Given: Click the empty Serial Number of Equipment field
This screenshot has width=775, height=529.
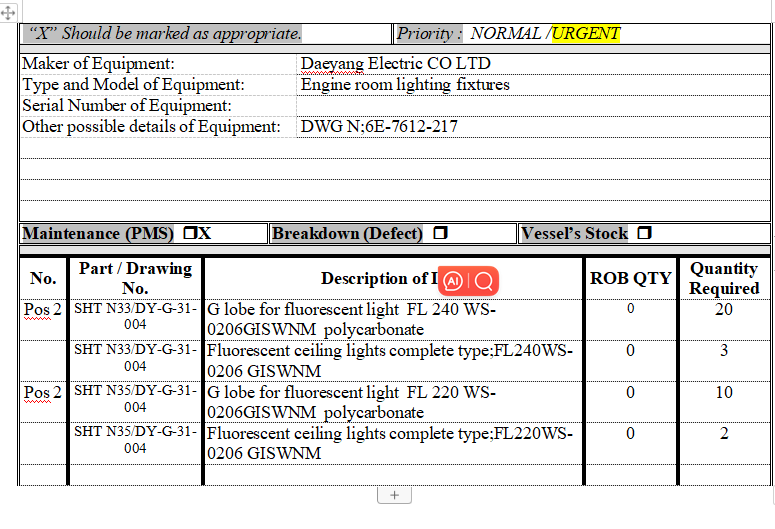Looking at the screenshot, I should 530,105.
